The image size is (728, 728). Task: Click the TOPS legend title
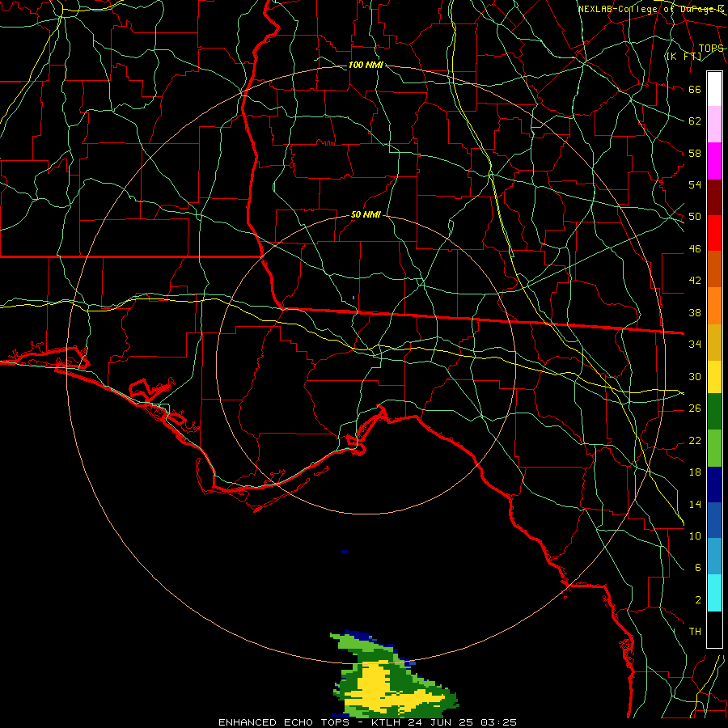click(x=711, y=49)
